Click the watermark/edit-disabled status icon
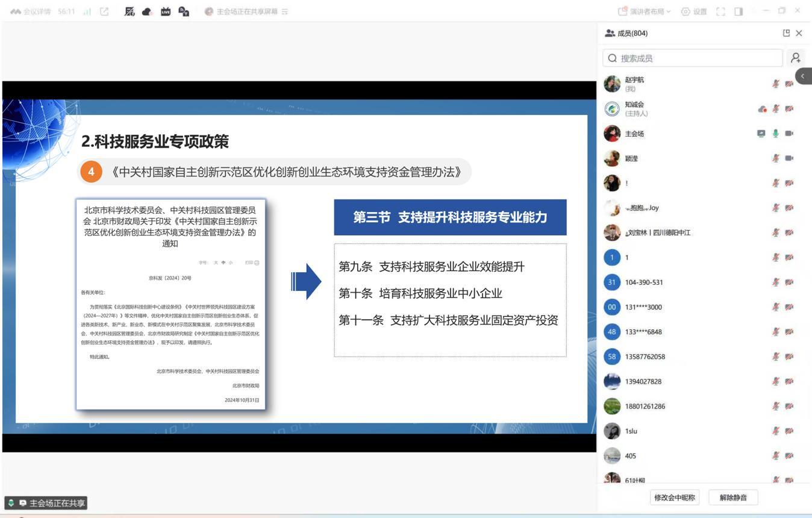Viewport: 812px width, 518px height. [x=129, y=11]
